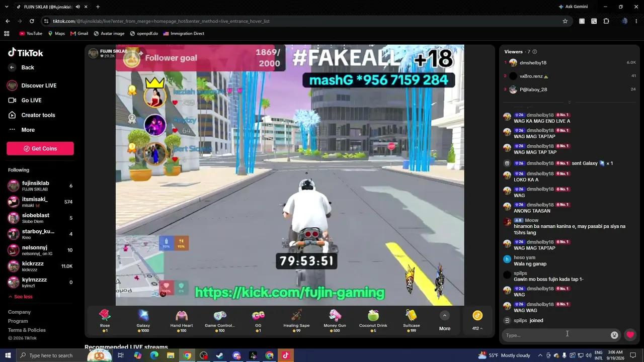Open vaBro.renz viewer row
Image resolution: width=644 pixels, height=362 pixels.
[x=570, y=76]
